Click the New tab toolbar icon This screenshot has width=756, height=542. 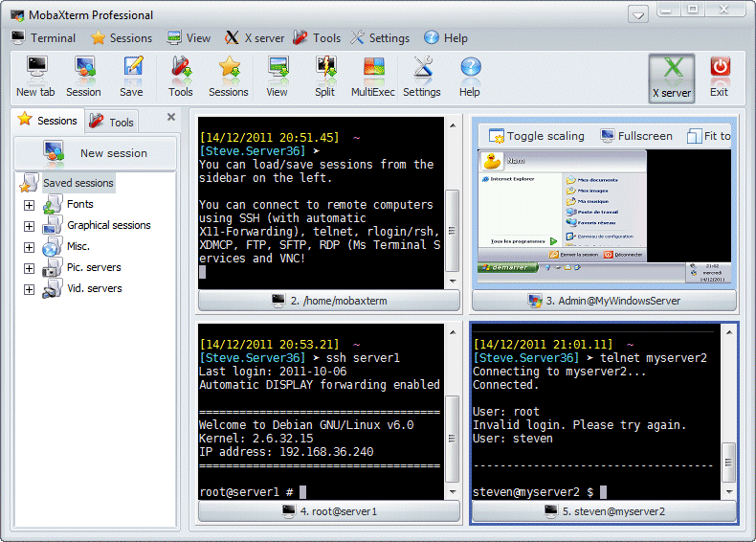(x=35, y=77)
